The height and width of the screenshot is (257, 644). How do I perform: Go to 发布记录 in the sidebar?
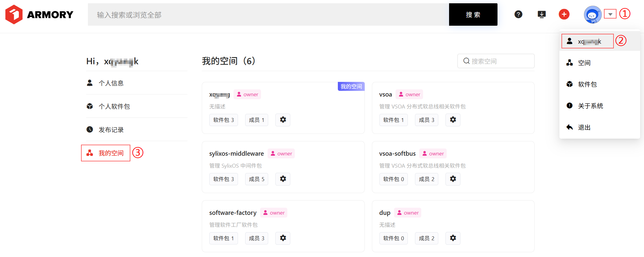[x=111, y=130]
